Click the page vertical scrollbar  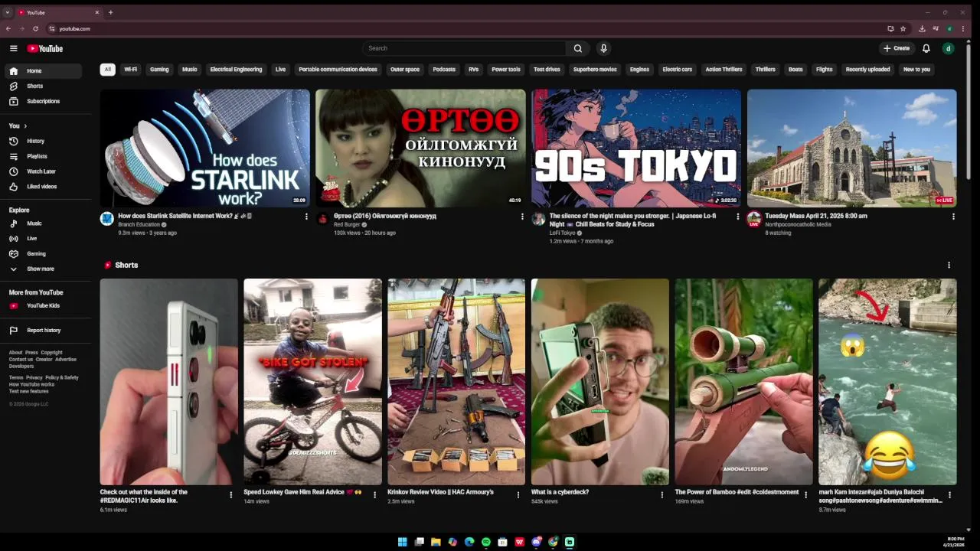click(x=969, y=111)
